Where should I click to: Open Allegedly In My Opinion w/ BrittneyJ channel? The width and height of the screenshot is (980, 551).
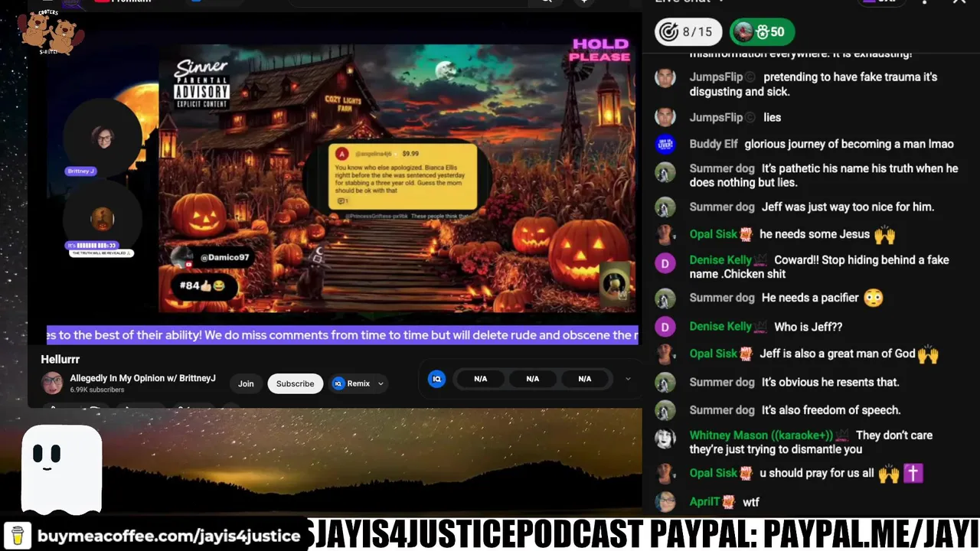pos(142,378)
